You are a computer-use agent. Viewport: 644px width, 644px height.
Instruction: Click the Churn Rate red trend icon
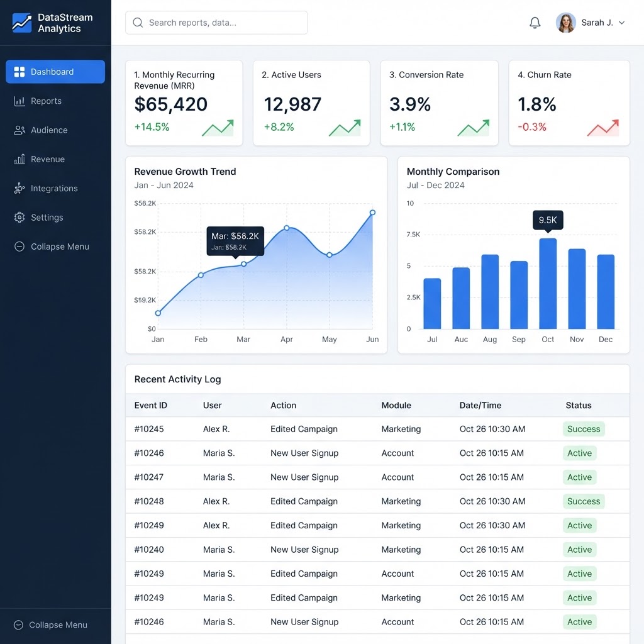pos(603,128)
